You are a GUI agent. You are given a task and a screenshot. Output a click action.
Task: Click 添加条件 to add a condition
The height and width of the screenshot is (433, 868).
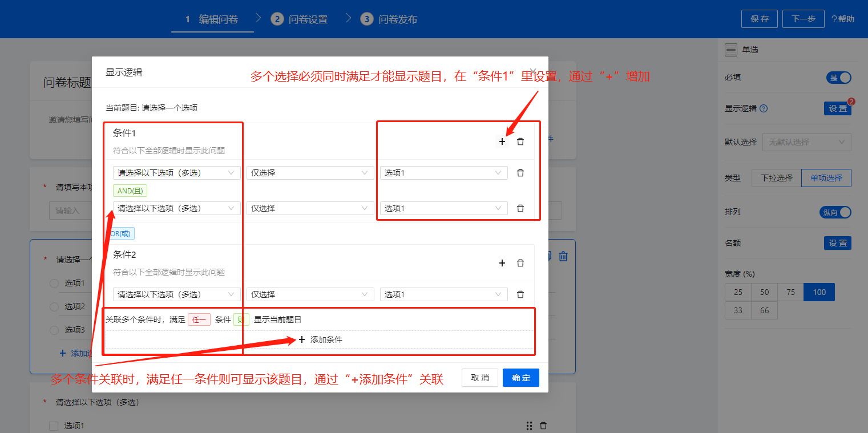pyautogui.click(x=320, y=339)
